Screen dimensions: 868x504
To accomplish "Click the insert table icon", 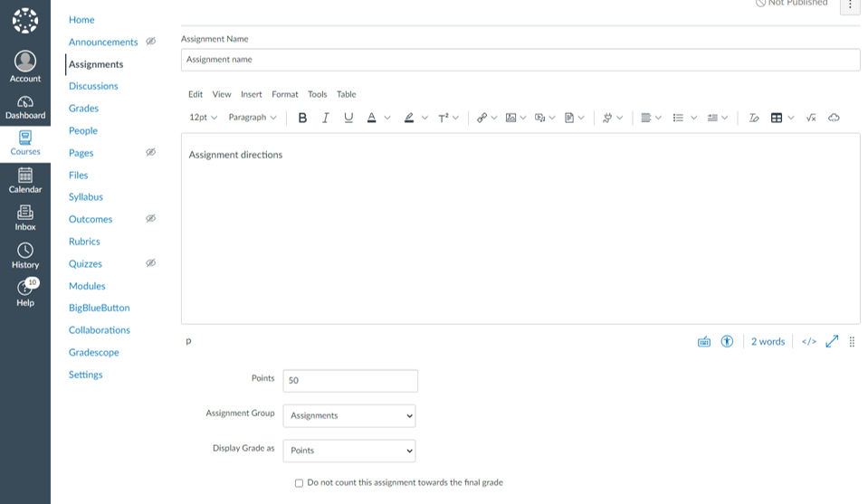I will coord(777,118).
